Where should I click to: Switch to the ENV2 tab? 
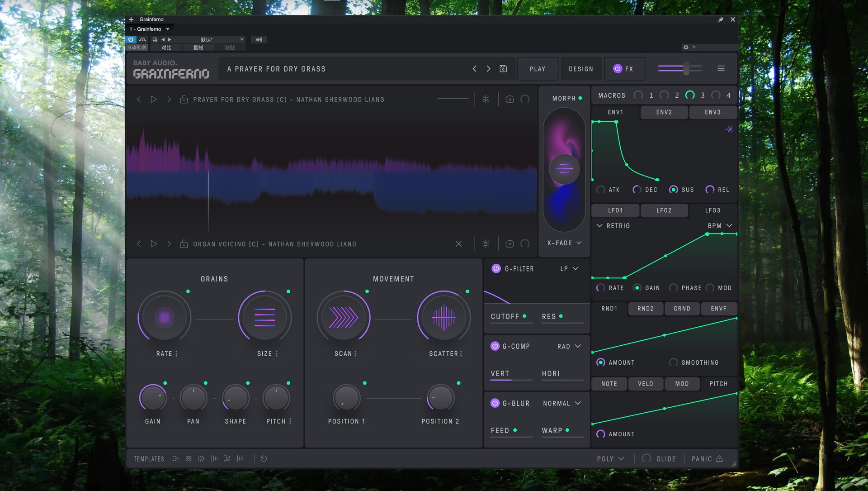click(x=664, y=112)
